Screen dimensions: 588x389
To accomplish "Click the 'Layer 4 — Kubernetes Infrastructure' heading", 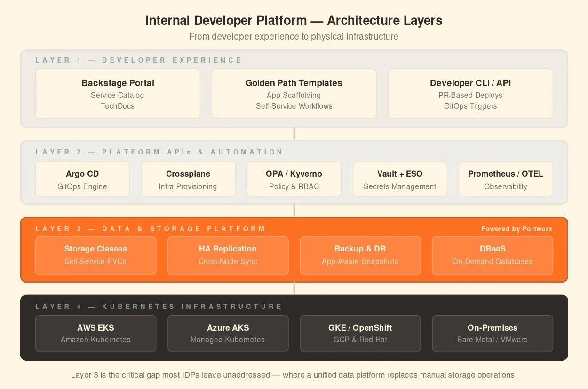I will (x=159, y=307).
